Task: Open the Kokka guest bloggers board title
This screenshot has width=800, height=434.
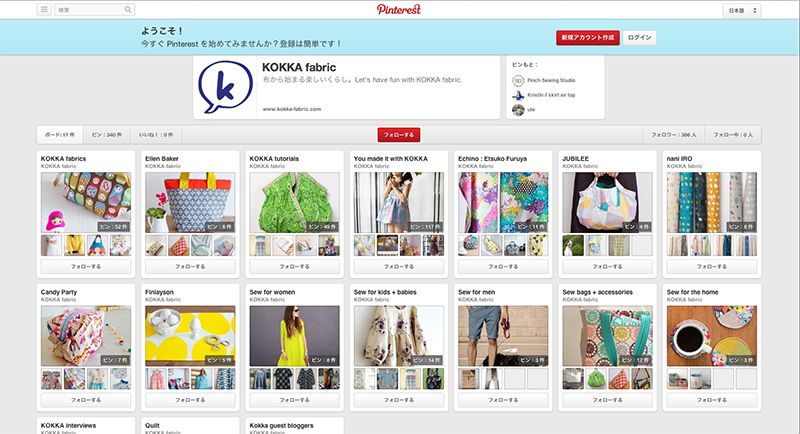Action: pos(281,425)
